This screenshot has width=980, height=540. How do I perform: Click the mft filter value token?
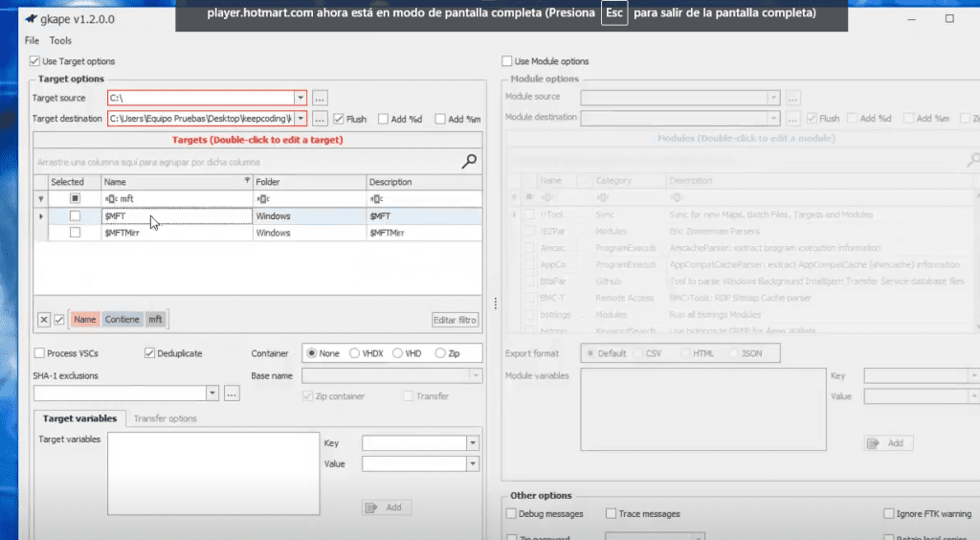(x=155, y=320)
